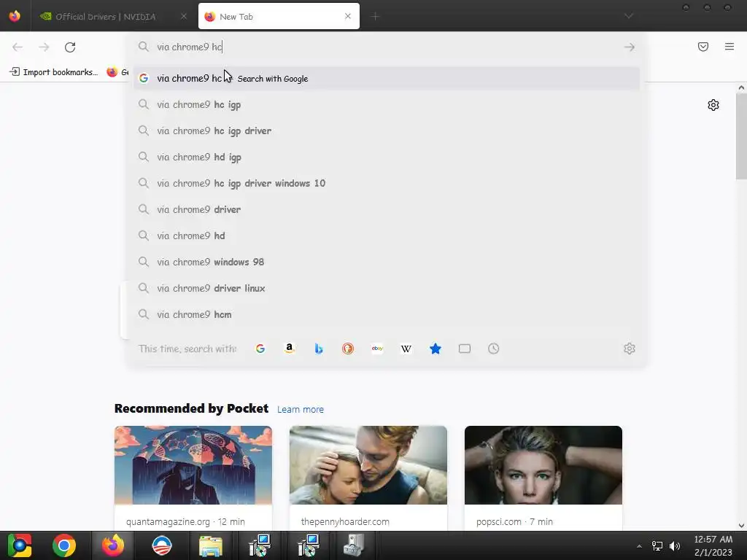Search this time with Bing

click(319, 349)
